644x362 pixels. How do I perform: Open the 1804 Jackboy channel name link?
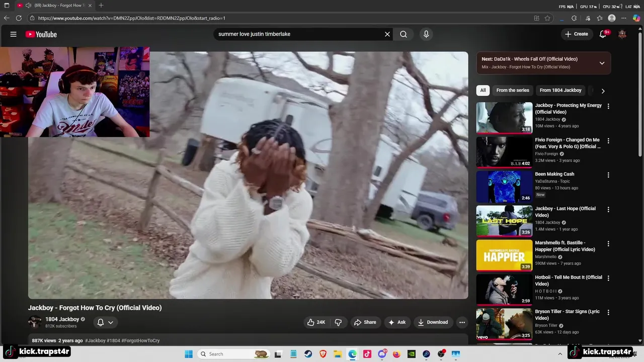click(x=62, y=319)
